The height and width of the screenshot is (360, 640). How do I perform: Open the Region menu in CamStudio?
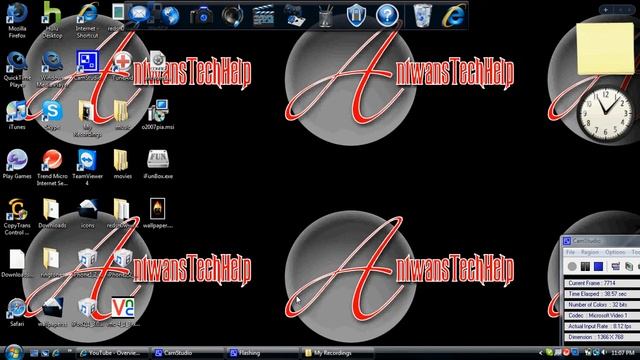click(x=590, y=252)
